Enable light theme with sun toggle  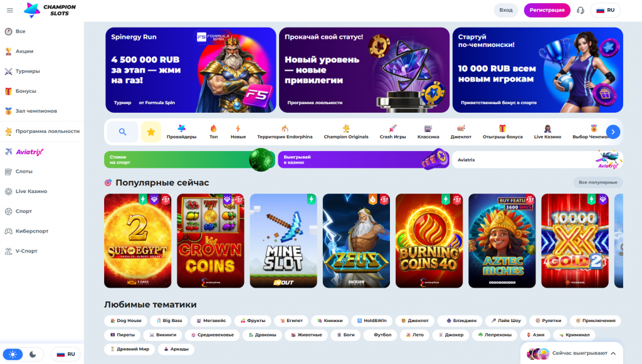pyautogui.click(x=13, y=354)
